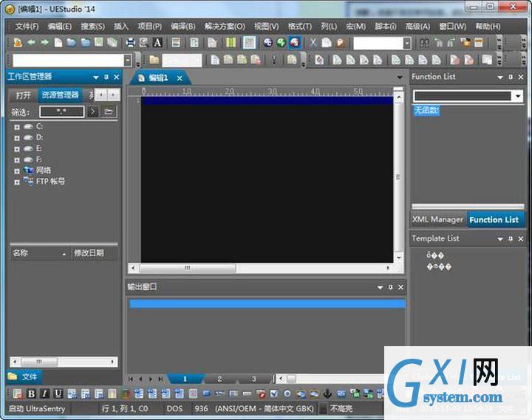
Task: Click the green refresh globe icon
Action: point(281,42)
